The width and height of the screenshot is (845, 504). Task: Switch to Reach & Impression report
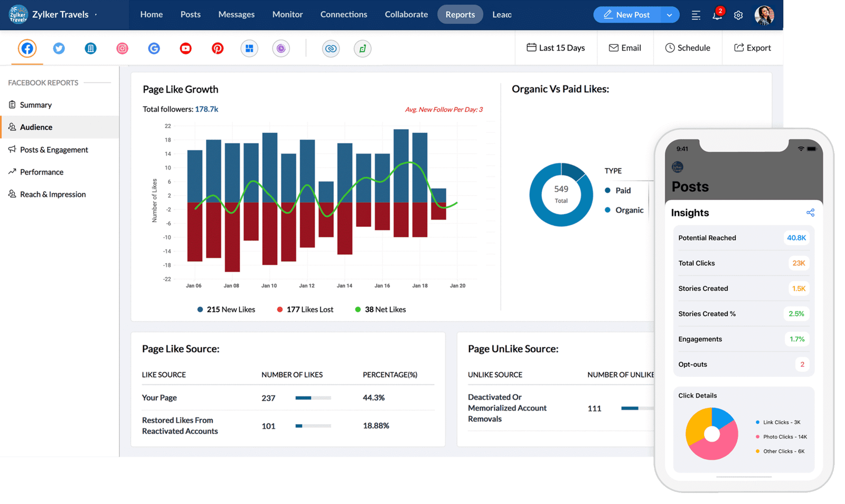click(x=52, y=194)
